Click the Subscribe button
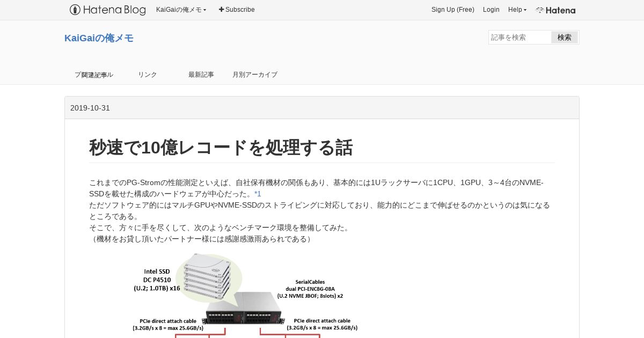 237,10
